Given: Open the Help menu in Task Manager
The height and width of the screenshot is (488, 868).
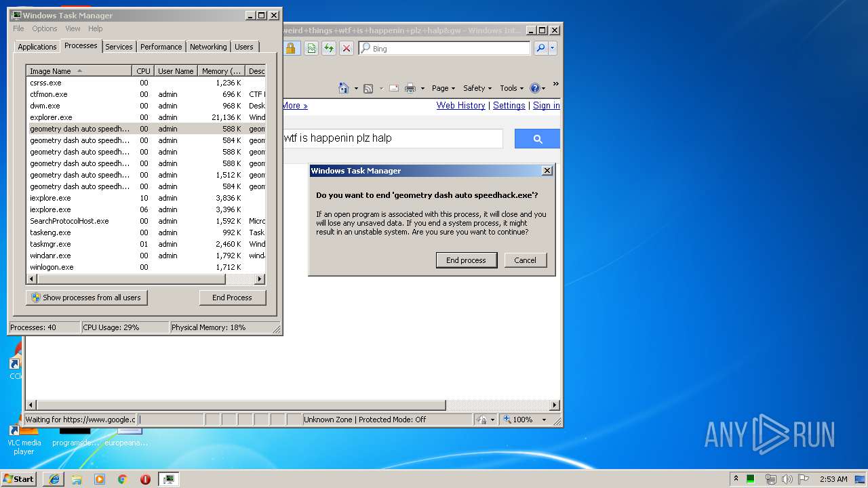Looking at the screenshot, I should point(96,28).
